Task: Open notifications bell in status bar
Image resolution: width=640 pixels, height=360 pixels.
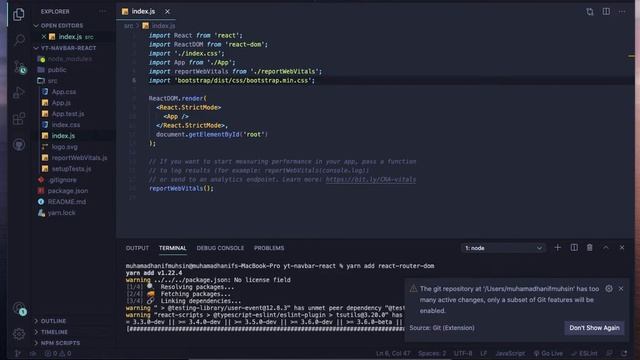Action: click(624, 353)
